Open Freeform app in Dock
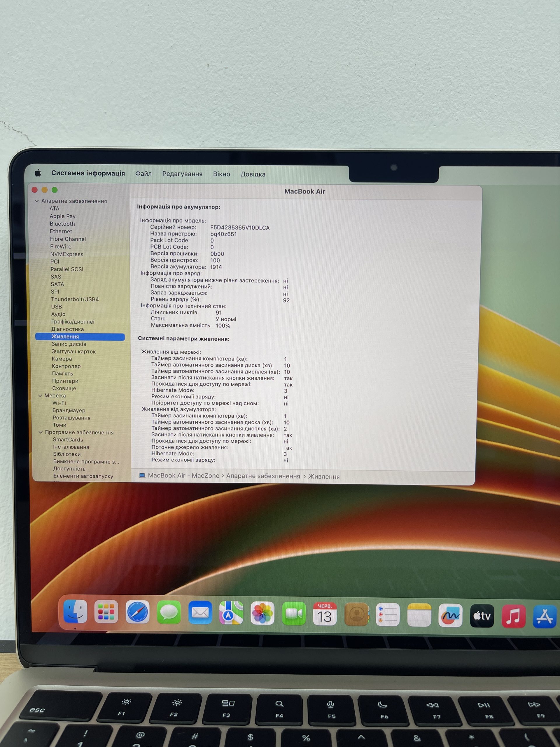The width and height of the screenshot is (560, 747). 450,615
